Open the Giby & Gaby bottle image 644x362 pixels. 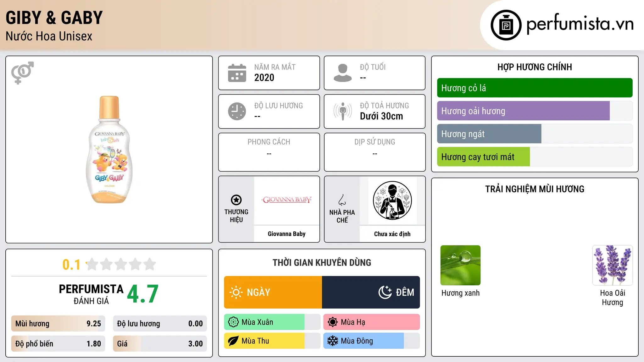click(109, 150)
